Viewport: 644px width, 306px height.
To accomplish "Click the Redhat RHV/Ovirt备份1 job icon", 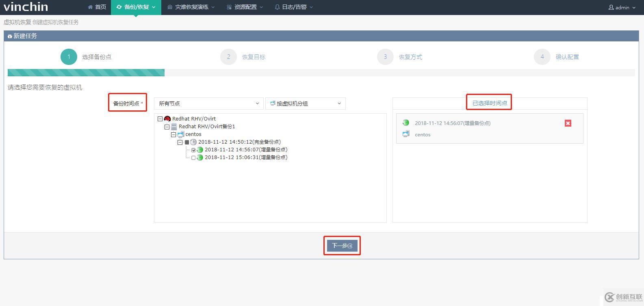I will pos(174,127).
